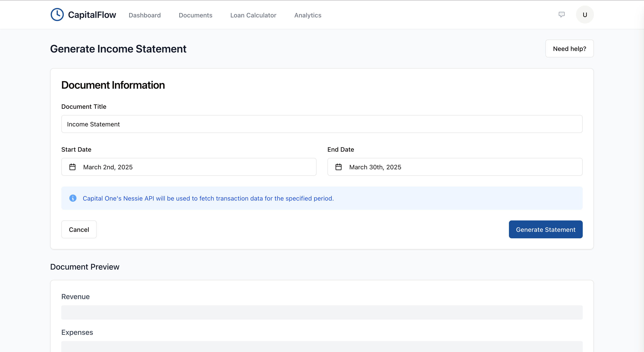This screenshot has width=644, height=352.
Task: Focus the Document Title input field
Action: click(322, 124)
